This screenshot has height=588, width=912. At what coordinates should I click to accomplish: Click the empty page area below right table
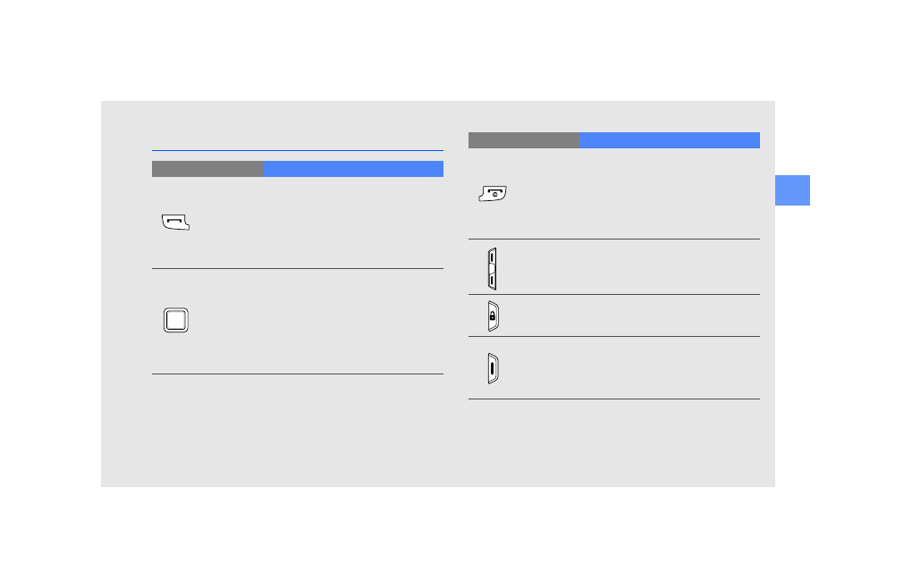click(613, 442)
